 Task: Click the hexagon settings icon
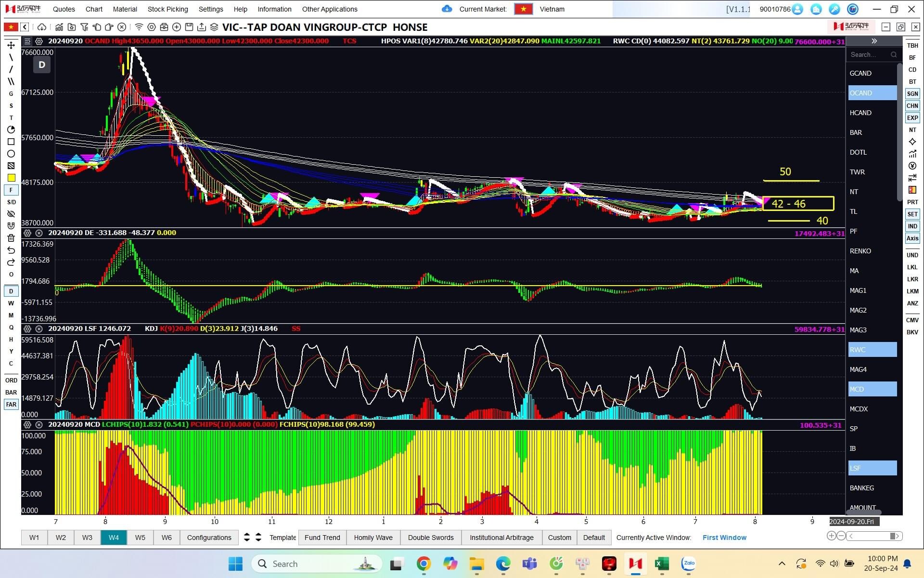pyautogui.click(x=152, y=27)
